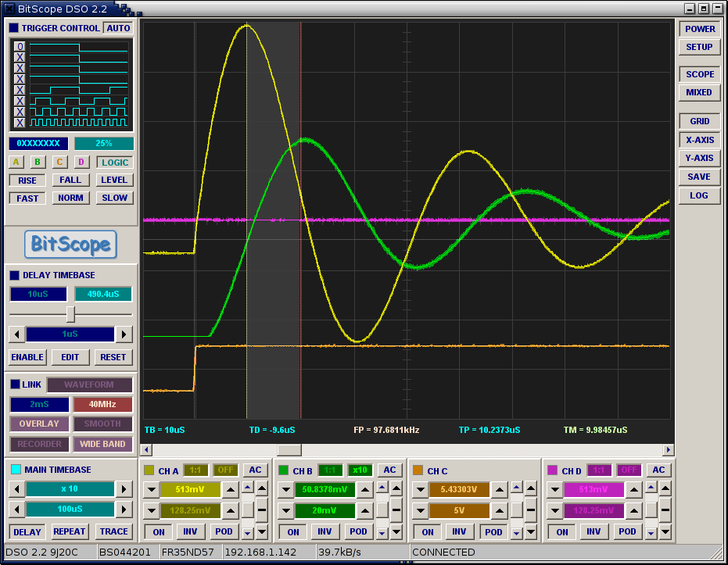
Task: Toggle the Trigger Control indicator square
Action: 14,28
